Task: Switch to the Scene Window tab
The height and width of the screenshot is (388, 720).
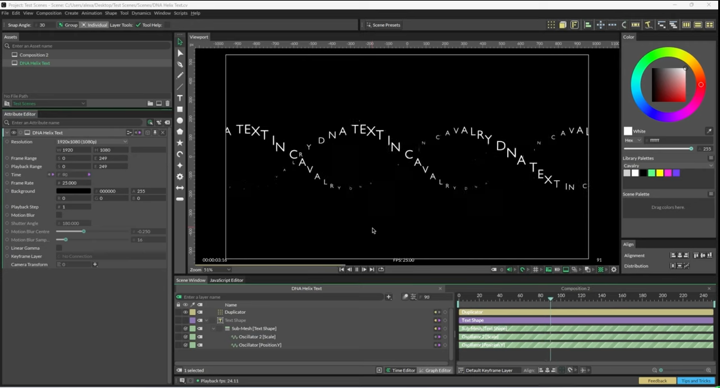Action: tap(191, 280)
